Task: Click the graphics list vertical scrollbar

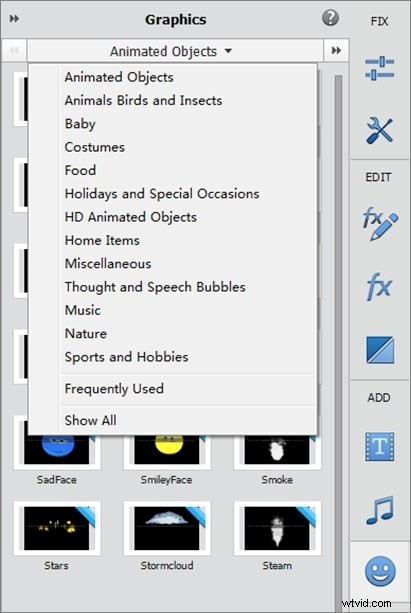Action: pos(339,336)
